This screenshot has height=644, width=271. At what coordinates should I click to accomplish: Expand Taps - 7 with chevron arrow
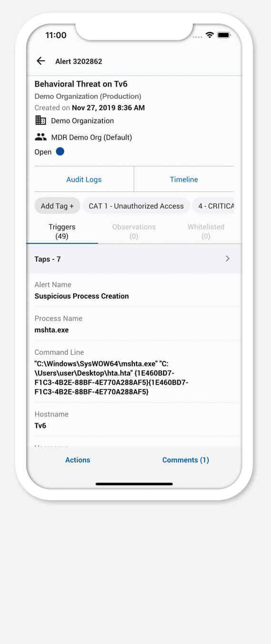(228, 258)
